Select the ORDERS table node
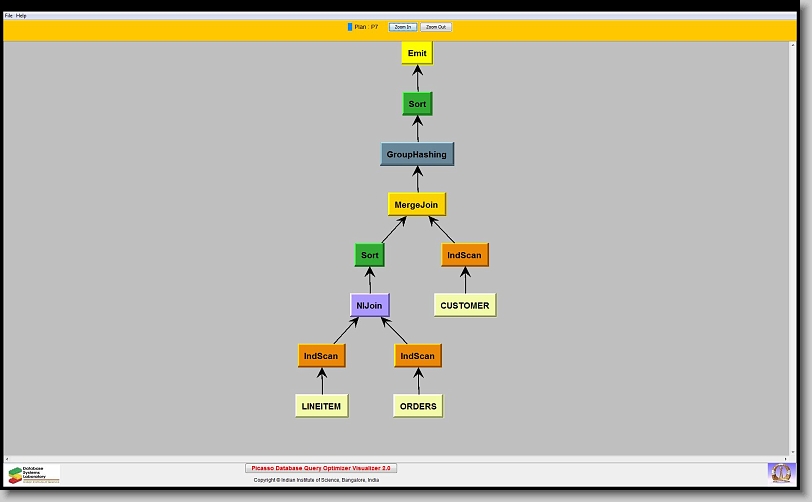The image size is (812, 502). click(x=418, y=406)
